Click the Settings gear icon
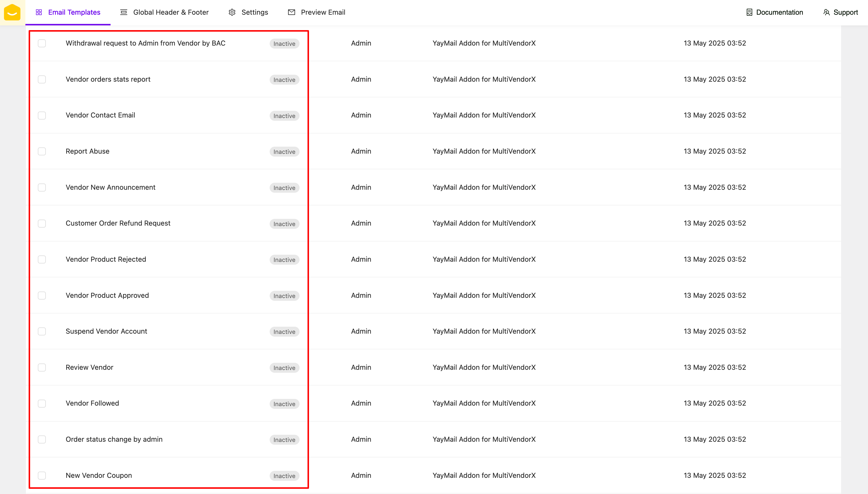 pos(232,12)
